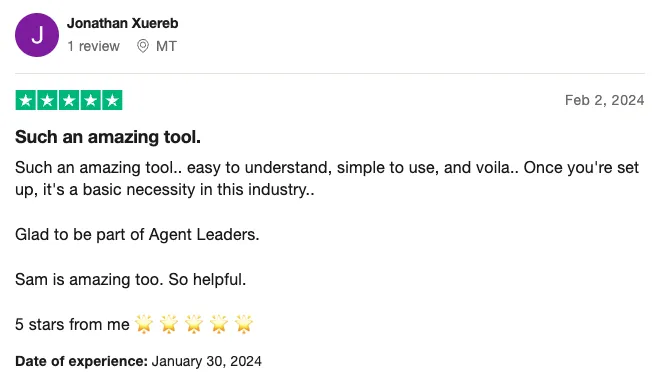Click the '1 review' text
The height and width of the screenshot is (377, 660).
pyautogui.click(x=93, y=46)
